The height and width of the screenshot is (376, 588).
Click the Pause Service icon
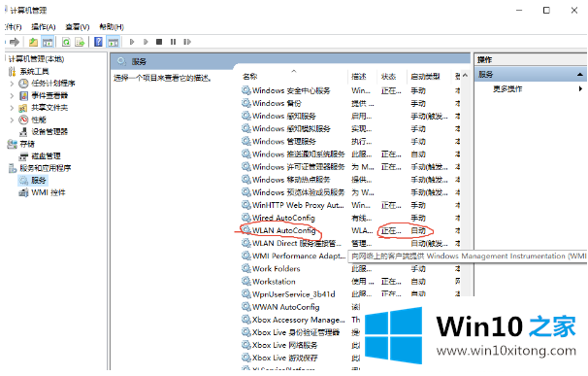pos(173,42)
